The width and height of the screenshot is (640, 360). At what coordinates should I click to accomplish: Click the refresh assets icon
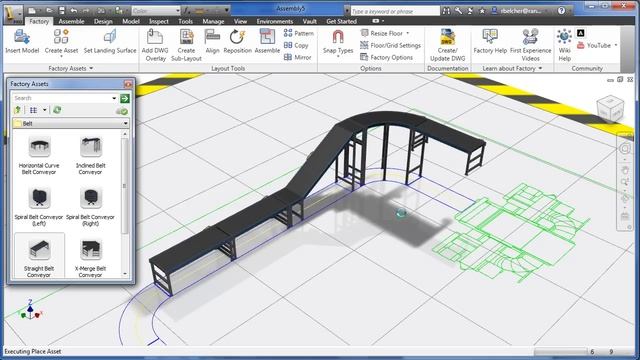57,110
